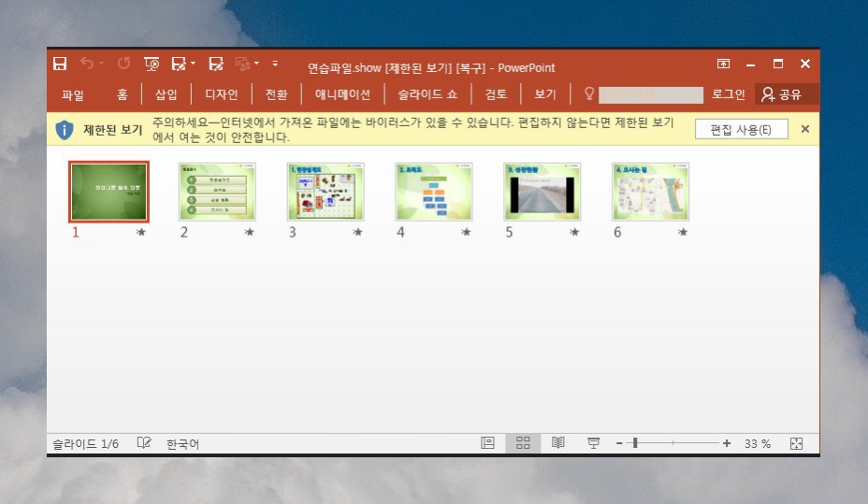The width and height of the screenshot is (868, 504).
Task: Click the Save icon in quick access toolbar
Action: pos(60,64)
